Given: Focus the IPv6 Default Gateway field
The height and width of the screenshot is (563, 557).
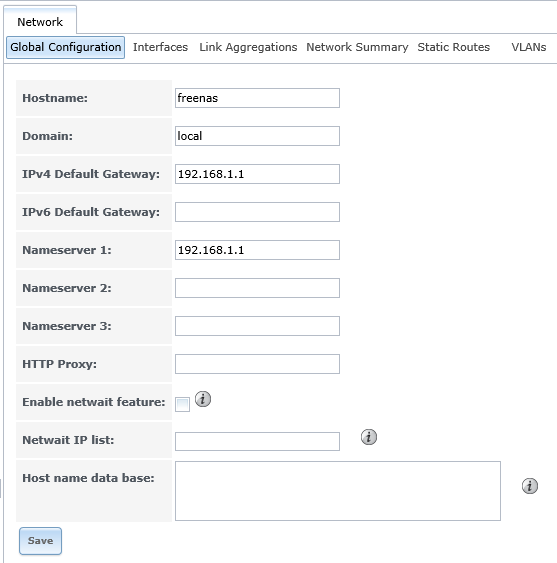Looking at the screenshot, I should (257, 212).
